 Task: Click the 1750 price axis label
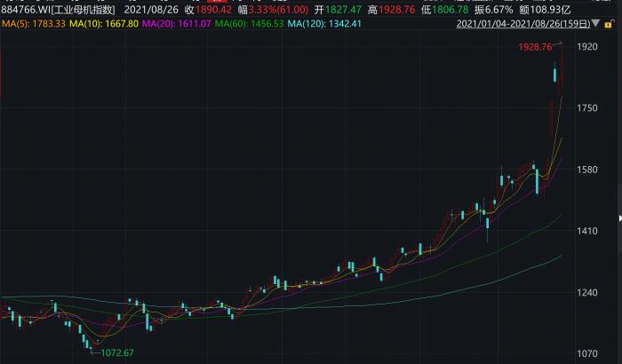tap(587, 108)
